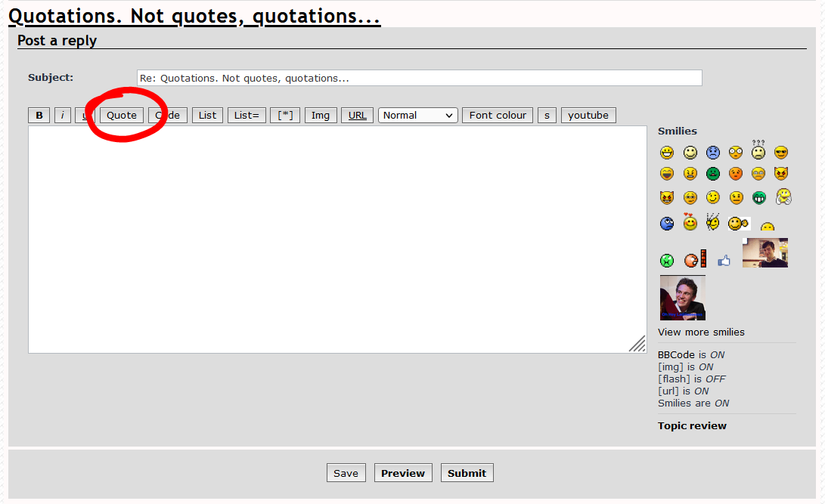This screenshot has width=825, height=504.
Task: Insert the bee smiley
Action: point(712,222)
